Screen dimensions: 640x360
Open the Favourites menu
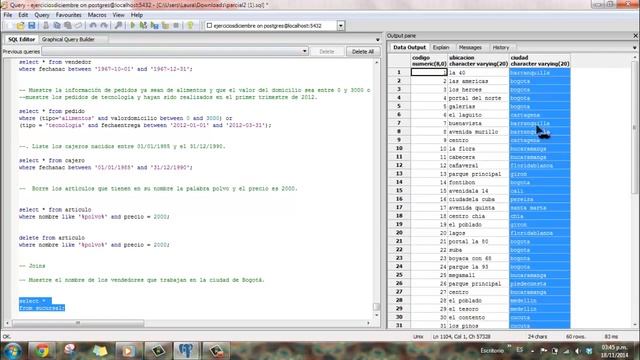69,15
